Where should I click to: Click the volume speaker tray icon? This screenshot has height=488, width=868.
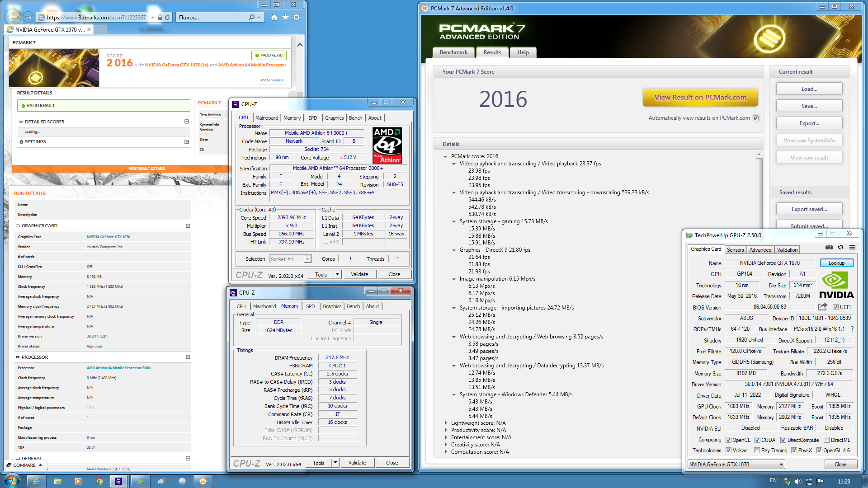click(x=798, y=482)
